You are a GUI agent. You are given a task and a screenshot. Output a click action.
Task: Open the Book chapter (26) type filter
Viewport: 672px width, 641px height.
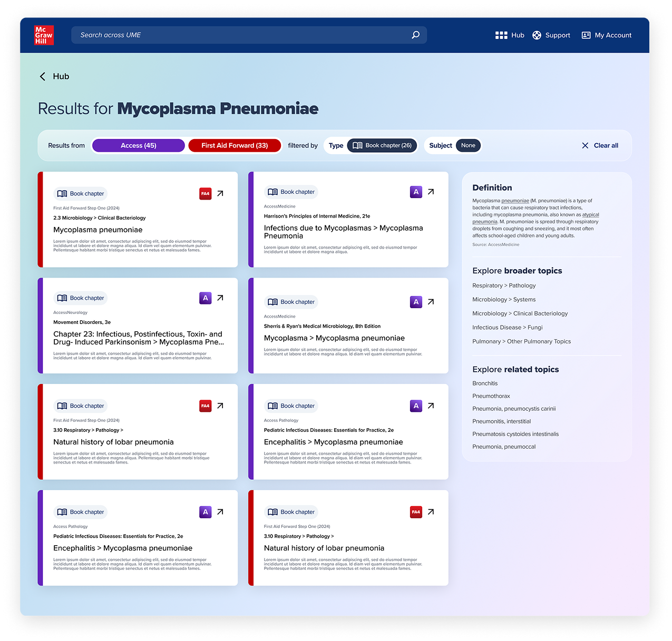tap(382, 145)
